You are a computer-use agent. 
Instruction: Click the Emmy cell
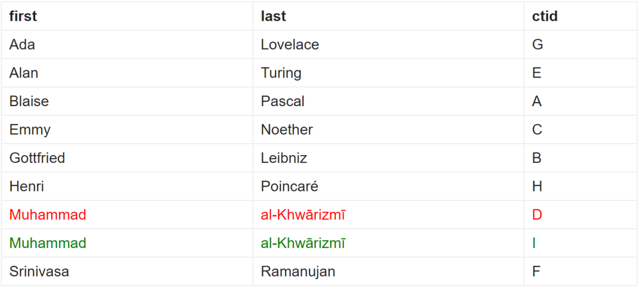click(30, 129)
